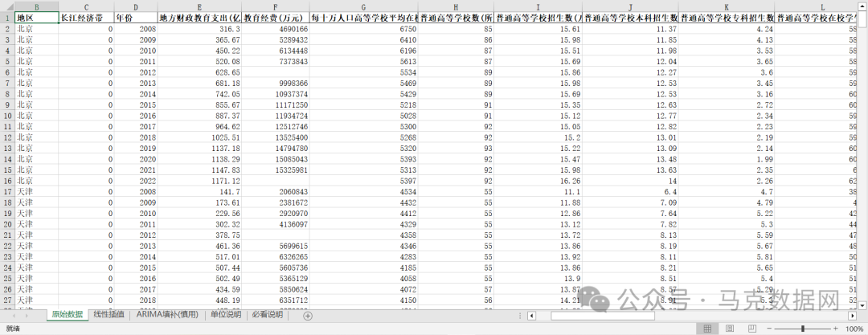The image size is (868, 335).
Task: Switch to Page Layout view icon
Action: (x=730, y=329)
